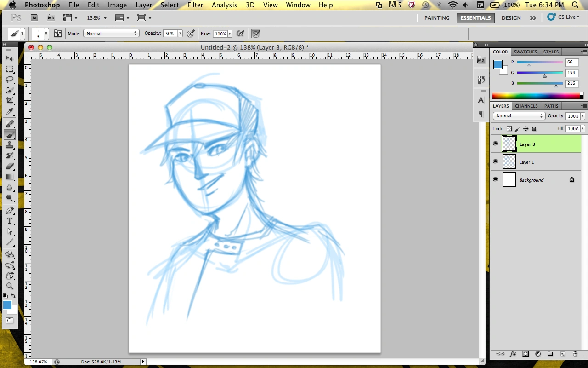The width and height of the screenshot is (588, 368).
Task: Open the CS Live menu button
Action: pyautogui.click(x=563, y=17)
